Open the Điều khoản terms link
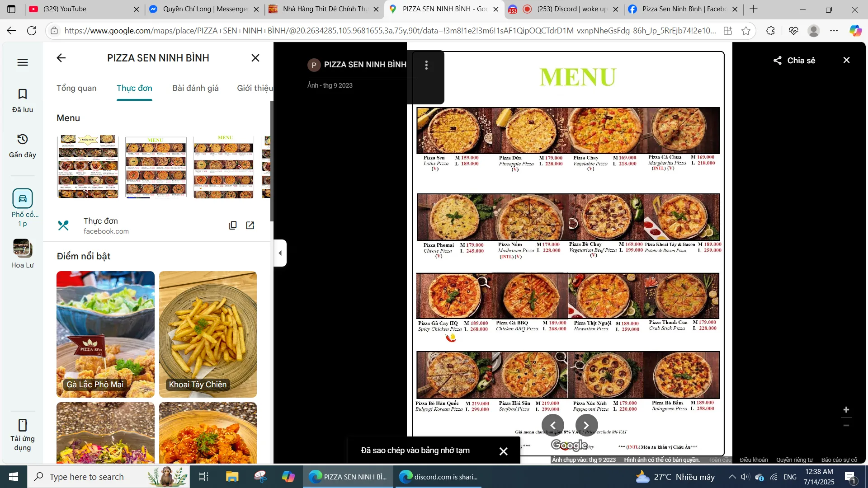This screenshot has width=868, height=488. tap(754, 460)
